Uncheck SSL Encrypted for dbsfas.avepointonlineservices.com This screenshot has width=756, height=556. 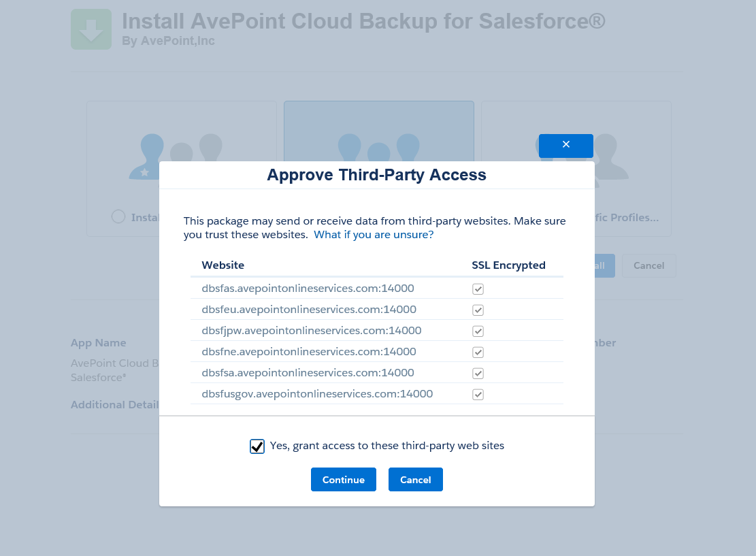[x=478, y=289]
